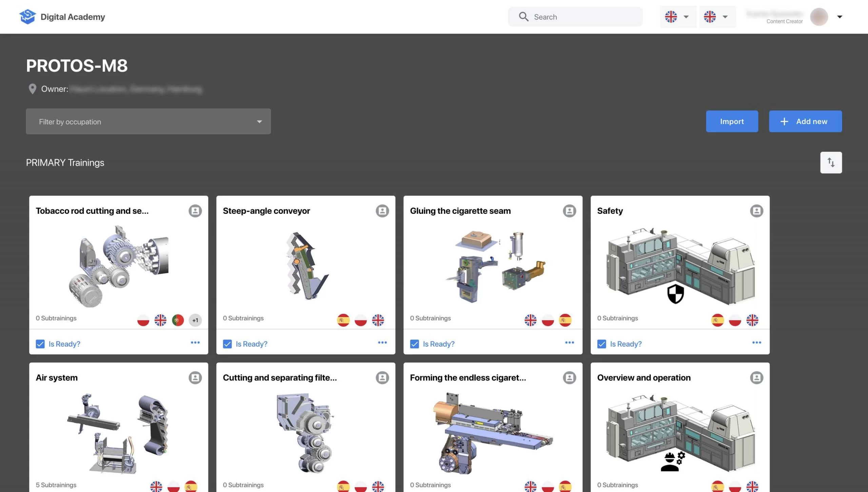868x492 pixels.
Task: Open the Filter by occupation dropdown
Action: pos(148,122)
